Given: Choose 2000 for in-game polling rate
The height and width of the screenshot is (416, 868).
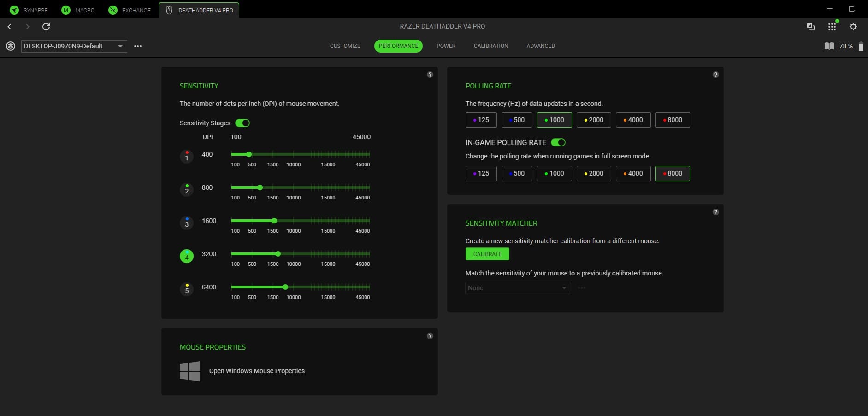Looking at the screenshot, I should (x=594, y=173).
